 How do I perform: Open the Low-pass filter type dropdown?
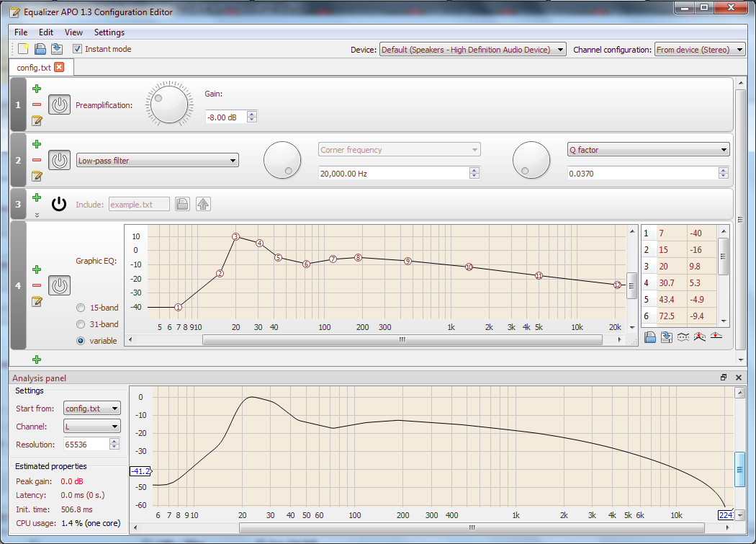[x=158, y=161]
